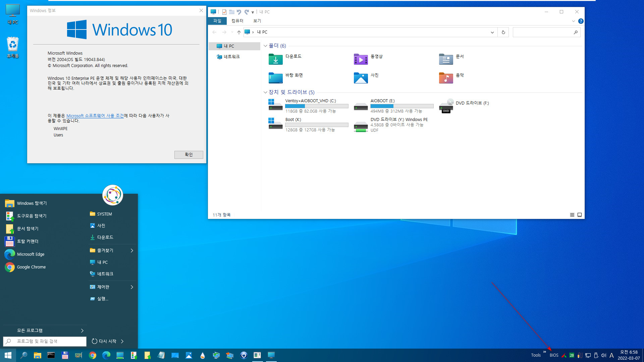Expand the 제어판 submenu arrow
Image resolution: width=644 pixels, height=362 pixels.
pyautogui.click(x=132, y=287)
